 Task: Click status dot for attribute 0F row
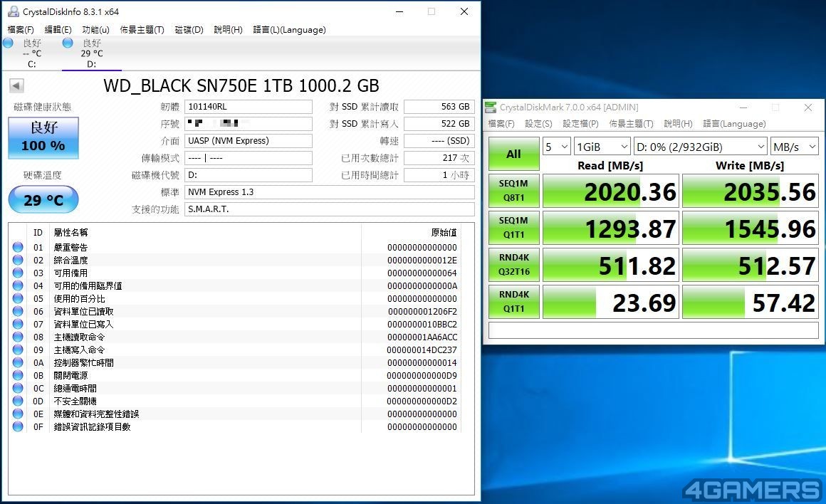(18, 426)
